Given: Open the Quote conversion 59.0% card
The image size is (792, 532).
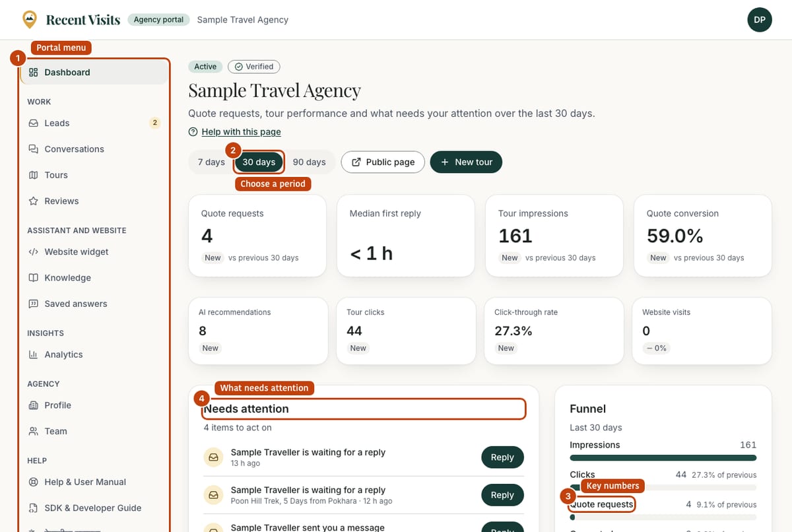Looking at the screenshot, I should click(703, 236).
